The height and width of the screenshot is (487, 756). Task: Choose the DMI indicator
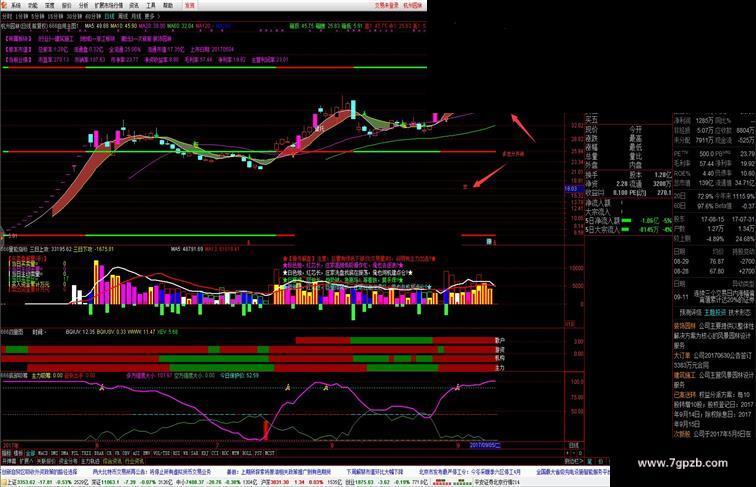55,453
